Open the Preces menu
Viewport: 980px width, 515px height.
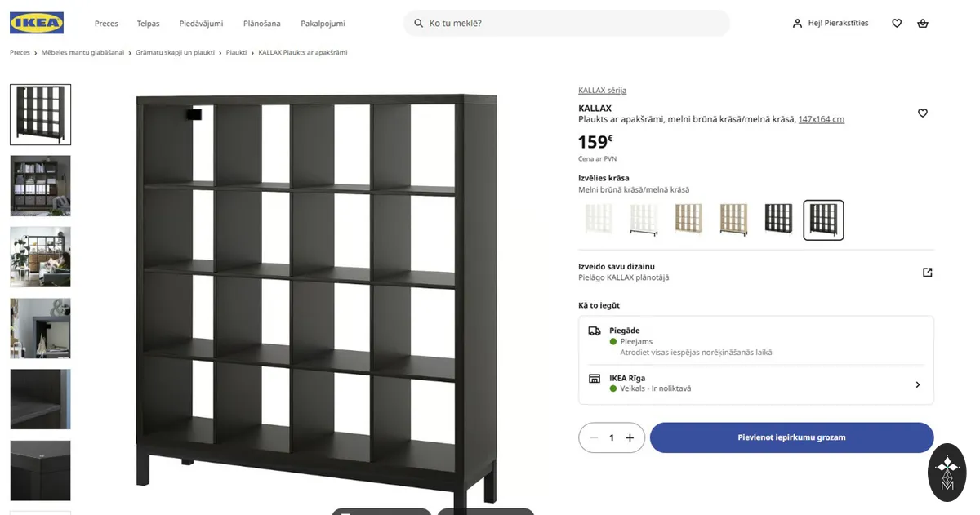106,24
